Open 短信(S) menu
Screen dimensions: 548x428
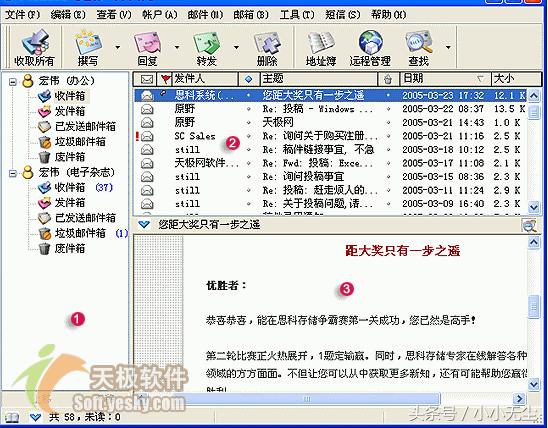click(x=342, y=15)
